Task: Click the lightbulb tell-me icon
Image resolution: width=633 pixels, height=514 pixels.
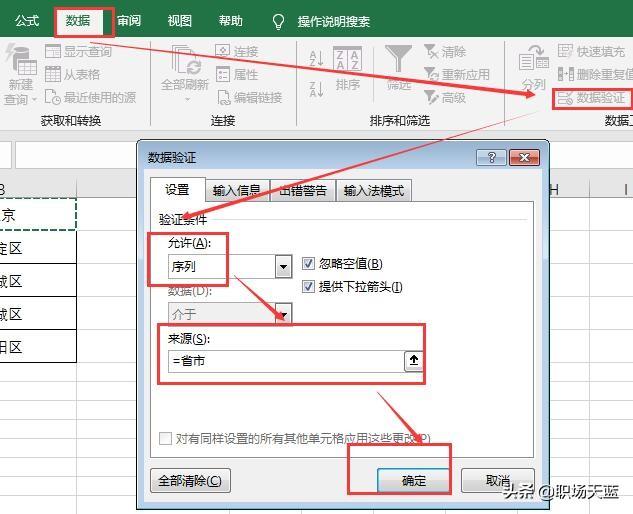Action: pos(278,21)
